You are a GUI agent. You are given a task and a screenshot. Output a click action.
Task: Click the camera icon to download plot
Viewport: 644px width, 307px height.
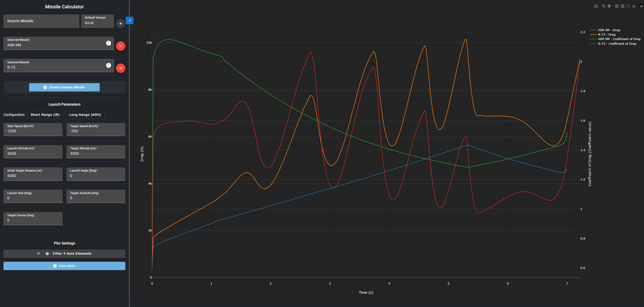tap(596, 6)
